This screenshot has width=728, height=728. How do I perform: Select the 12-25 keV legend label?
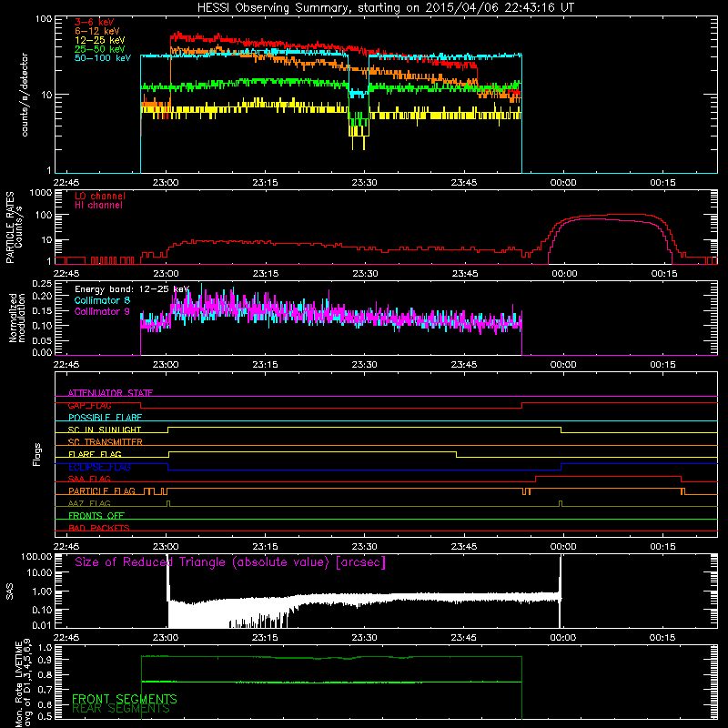tap(99, 40)
